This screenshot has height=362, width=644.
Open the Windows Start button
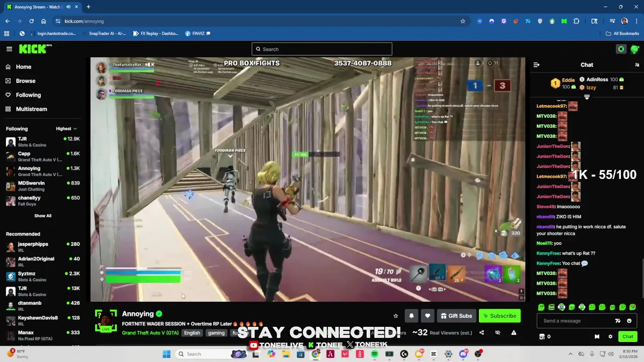(x=167, y=354)
